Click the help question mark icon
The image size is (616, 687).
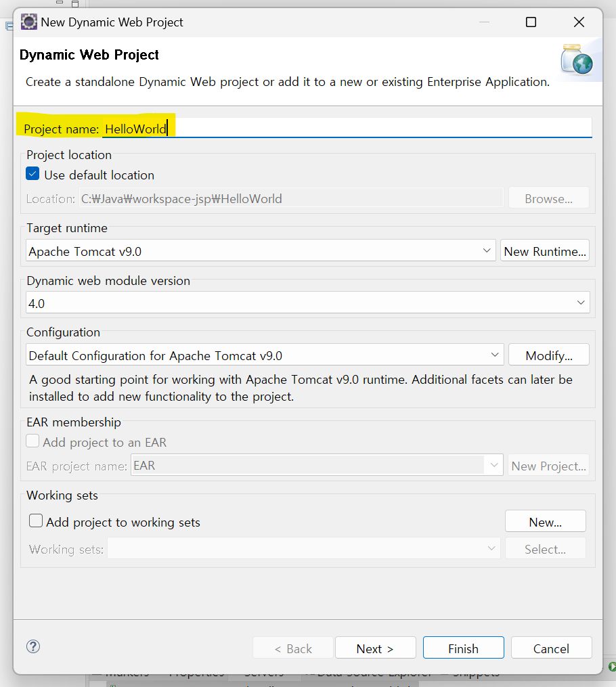33,646
